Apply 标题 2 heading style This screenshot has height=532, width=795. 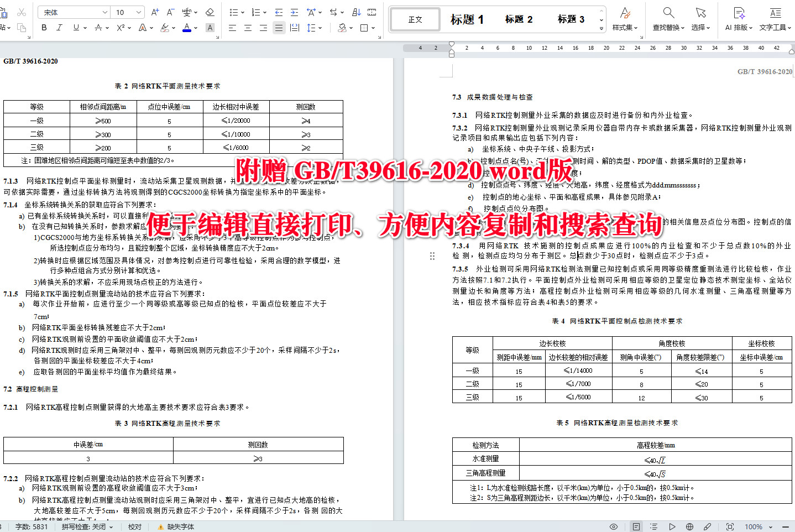[519, 19]
